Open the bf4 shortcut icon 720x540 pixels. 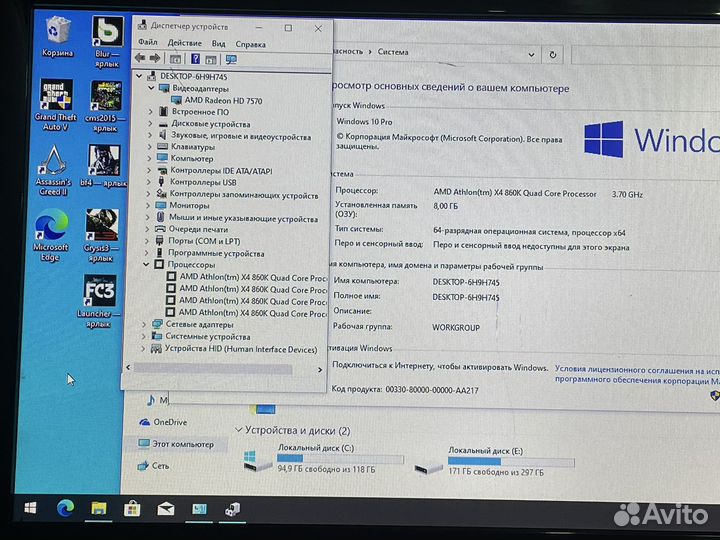104,166
